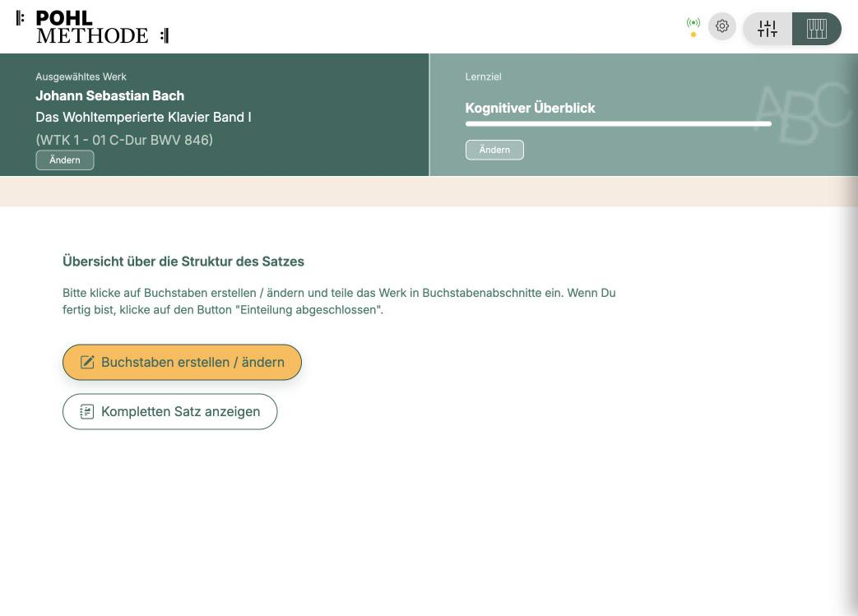Click Ändern under the selected work
Image resolution: width=858 pixels, height=616 pixels.
(65, 160)
